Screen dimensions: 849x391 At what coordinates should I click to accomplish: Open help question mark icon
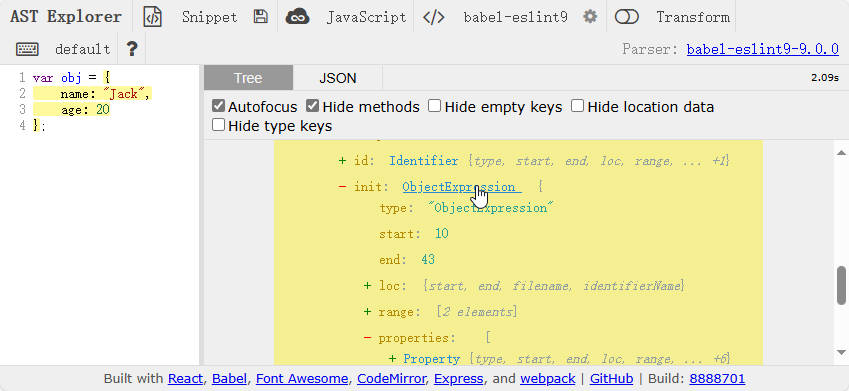point(132,49)
